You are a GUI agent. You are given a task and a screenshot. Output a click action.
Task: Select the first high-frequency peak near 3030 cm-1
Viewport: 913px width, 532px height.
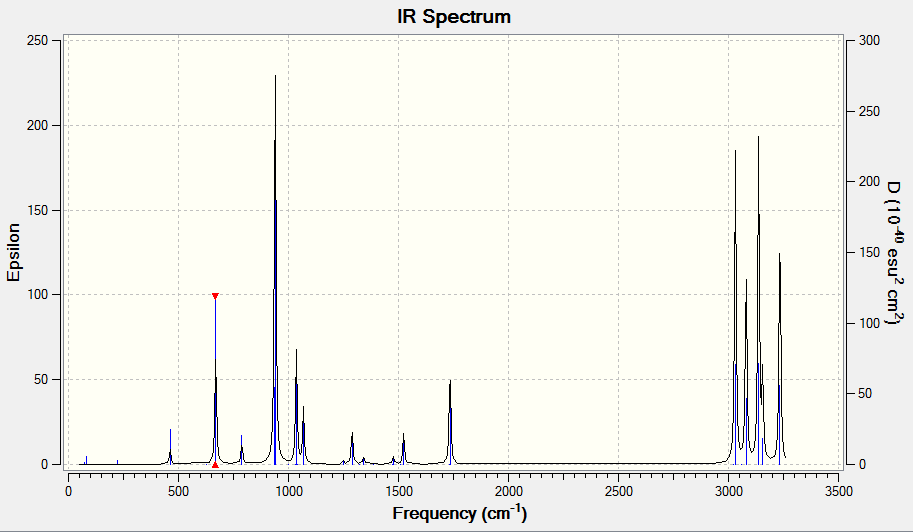coord(735,307)
